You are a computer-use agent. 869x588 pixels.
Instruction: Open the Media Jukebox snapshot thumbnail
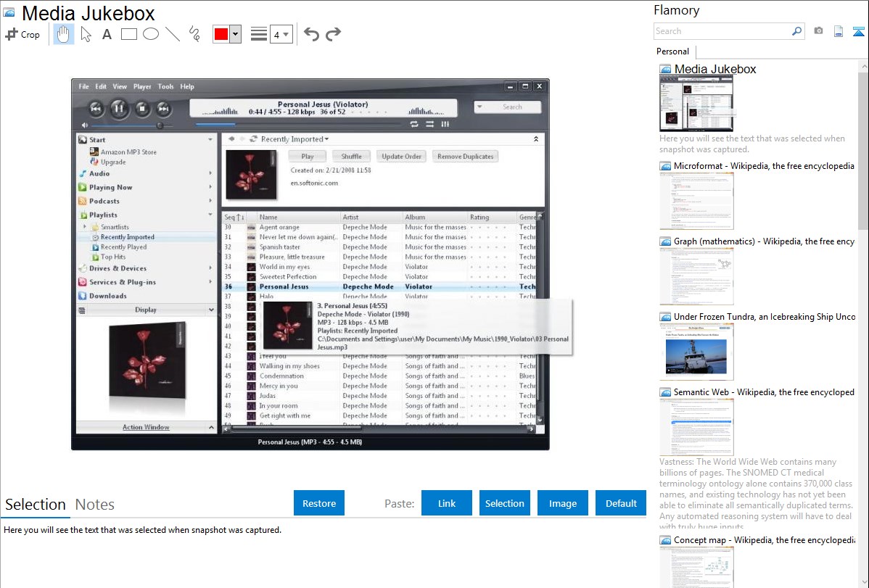pyautogui.click(x=696, y=103)
